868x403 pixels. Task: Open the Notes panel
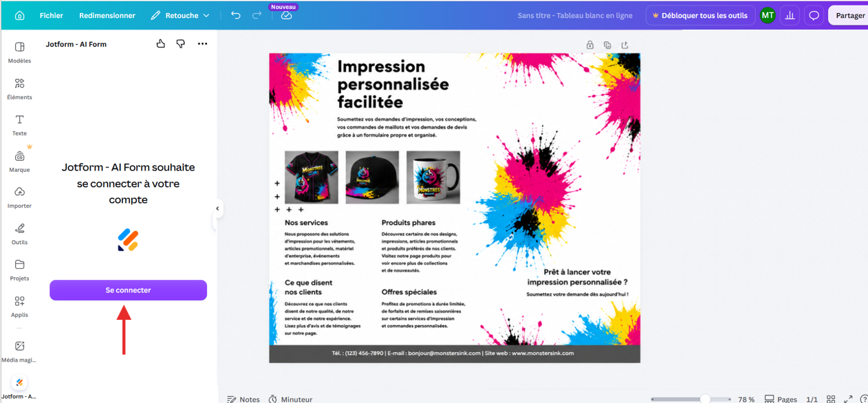pyautogui.click(x=243, y=399)
